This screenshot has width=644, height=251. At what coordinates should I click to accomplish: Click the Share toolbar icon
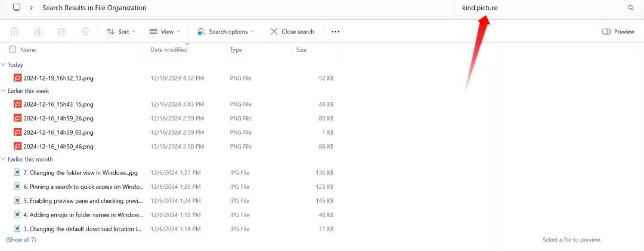tap(61, 32)
